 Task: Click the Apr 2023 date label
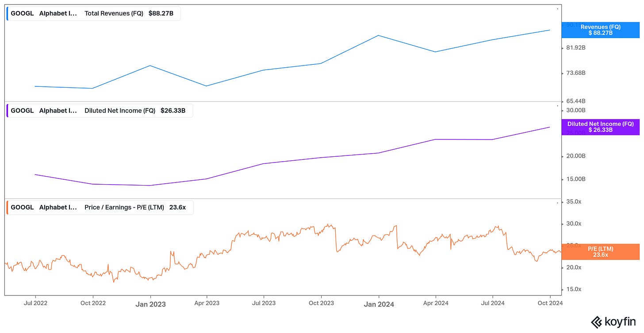pyautogui.click(x=207, y=303)
